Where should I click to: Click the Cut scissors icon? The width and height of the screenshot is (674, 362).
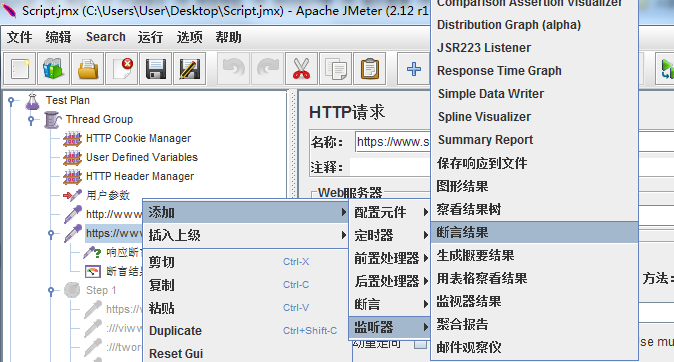click(301, 69)
